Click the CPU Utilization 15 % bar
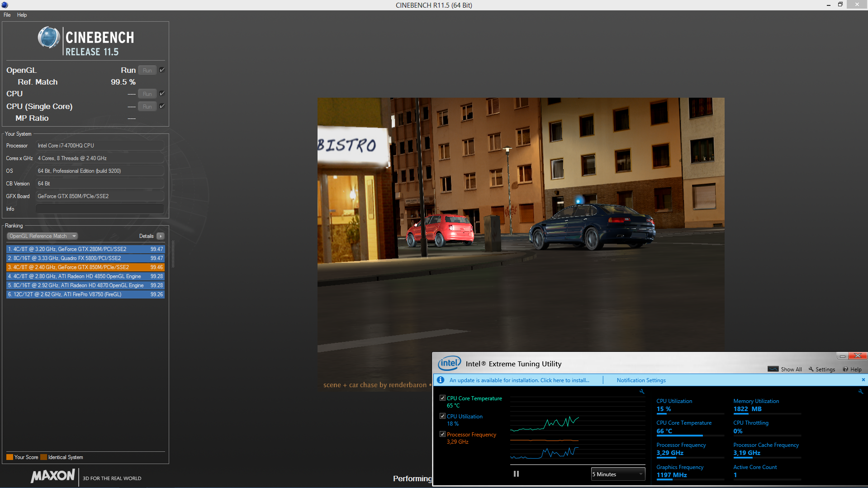Screen dimensions: 868x488 (690, 413)
